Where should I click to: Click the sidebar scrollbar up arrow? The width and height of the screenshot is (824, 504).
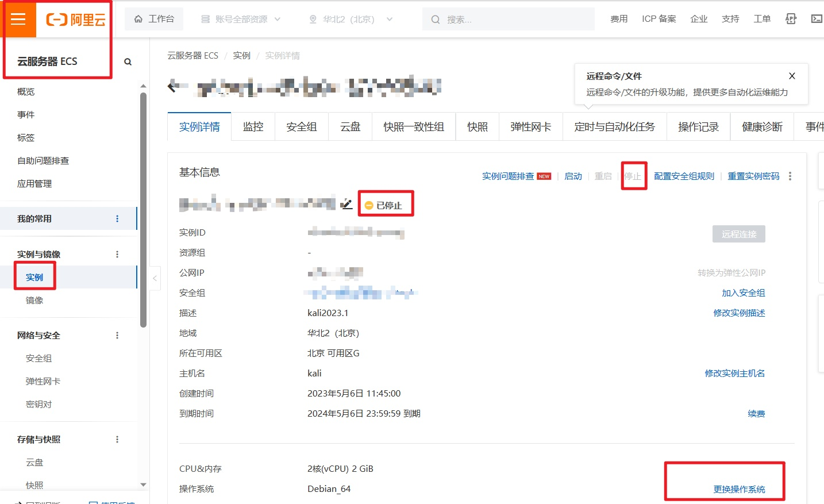click(143, 86)
